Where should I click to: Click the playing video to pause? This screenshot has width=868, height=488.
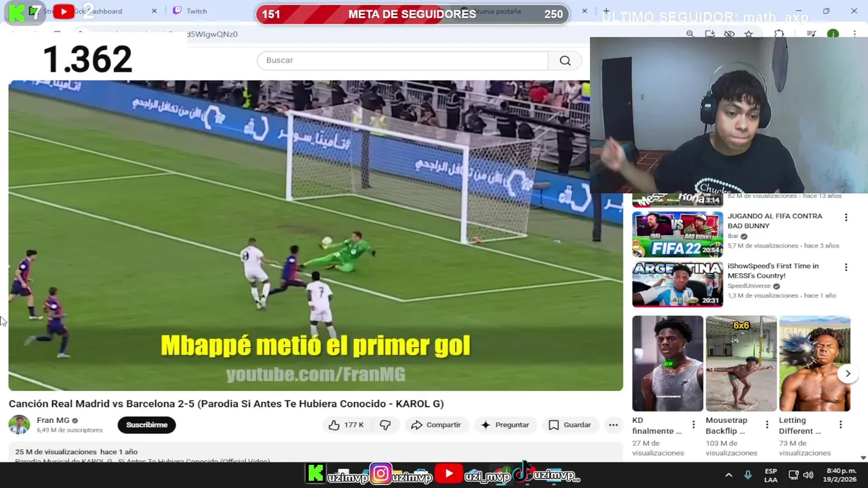click(315, 235)
